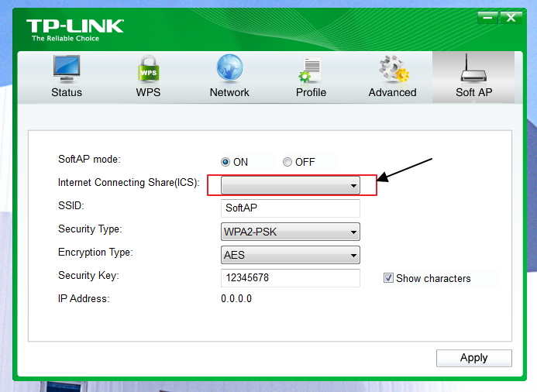Image resolution: width=537 pixels, height=392 pixels.
Task: Turn SoftAP mode ON
Action: click(225, 162)
